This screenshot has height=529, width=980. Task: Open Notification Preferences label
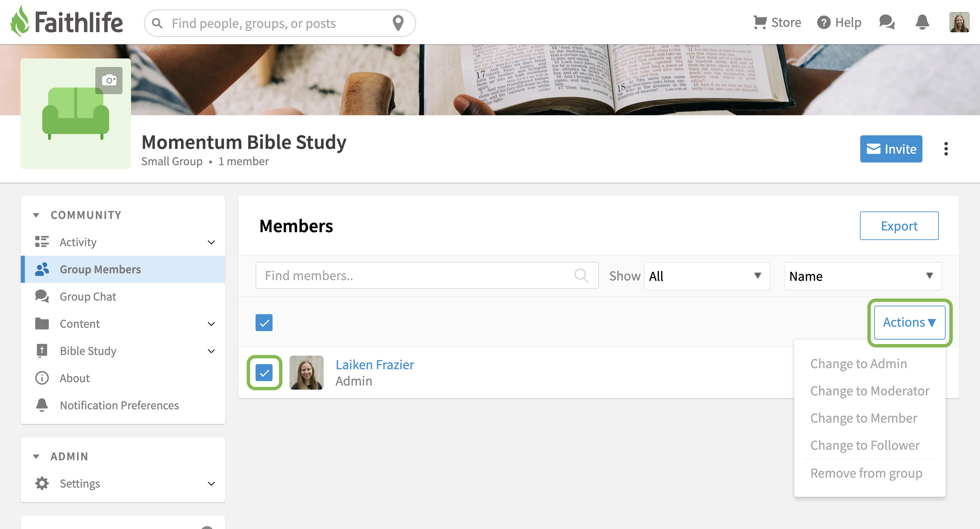pos(119,406)
